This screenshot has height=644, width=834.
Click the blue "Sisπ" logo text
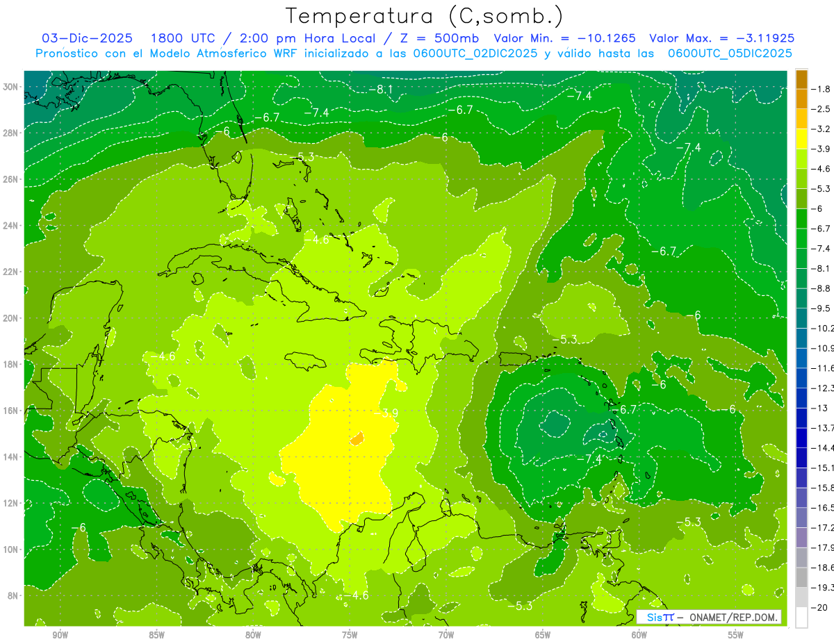660,617
